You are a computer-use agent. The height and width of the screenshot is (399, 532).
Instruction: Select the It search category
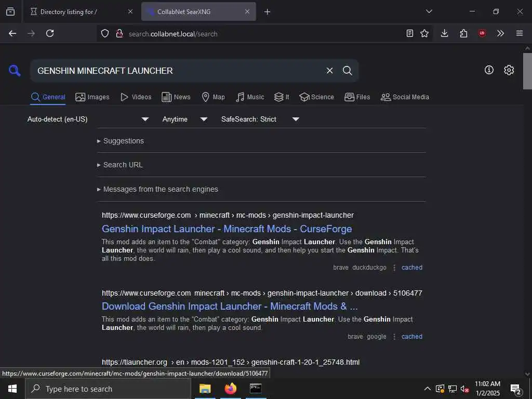click(282, 97)
